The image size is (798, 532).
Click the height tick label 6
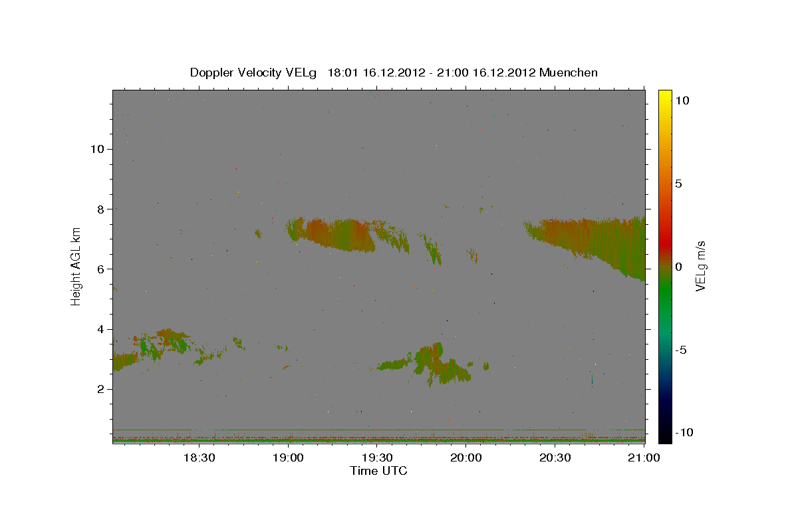pyautogui.click(x=101, y=269)
